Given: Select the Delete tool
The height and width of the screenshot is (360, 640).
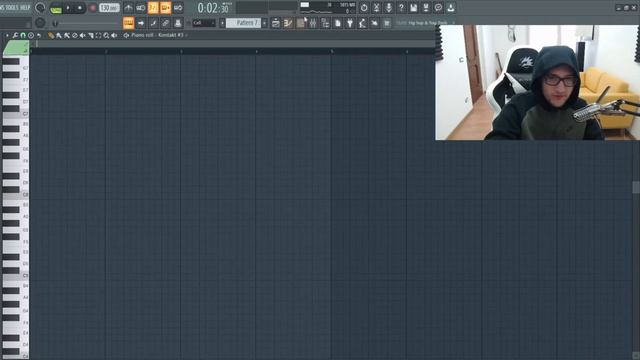Looking at the screenshot, I should [x=75, y=36].
